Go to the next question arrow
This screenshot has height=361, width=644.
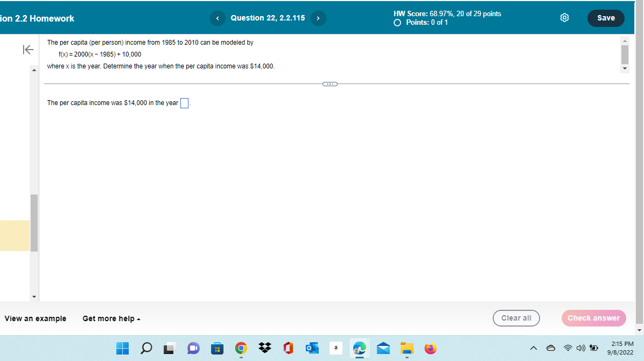click(318, 18)
